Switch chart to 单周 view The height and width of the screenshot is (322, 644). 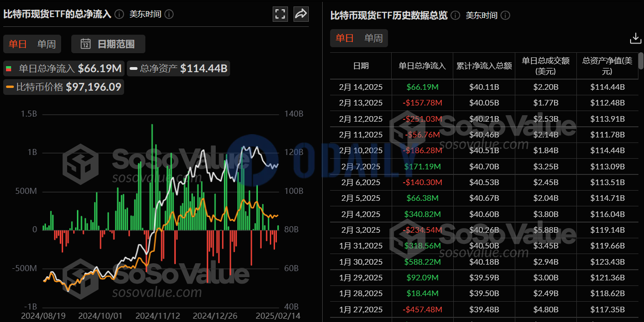coord(46,44)
